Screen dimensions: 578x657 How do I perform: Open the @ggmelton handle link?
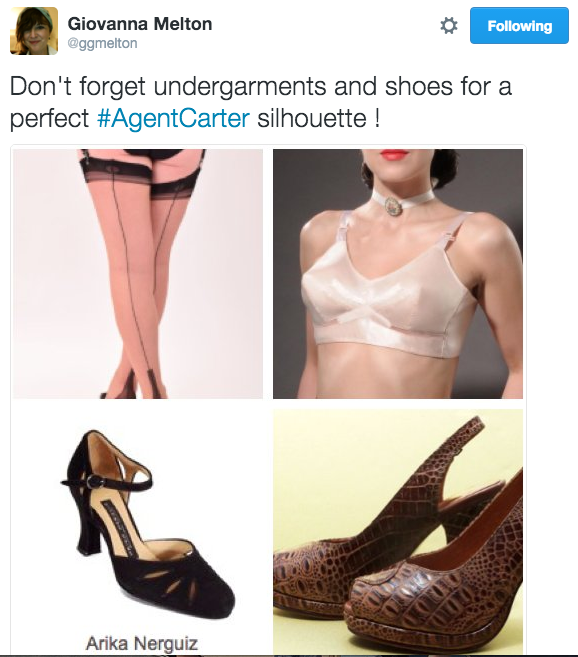tap(102, 43)
